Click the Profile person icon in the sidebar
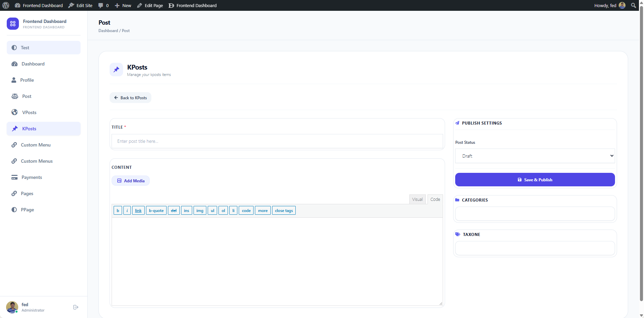Viewport: 644px width, 318px height. [14, 80]
